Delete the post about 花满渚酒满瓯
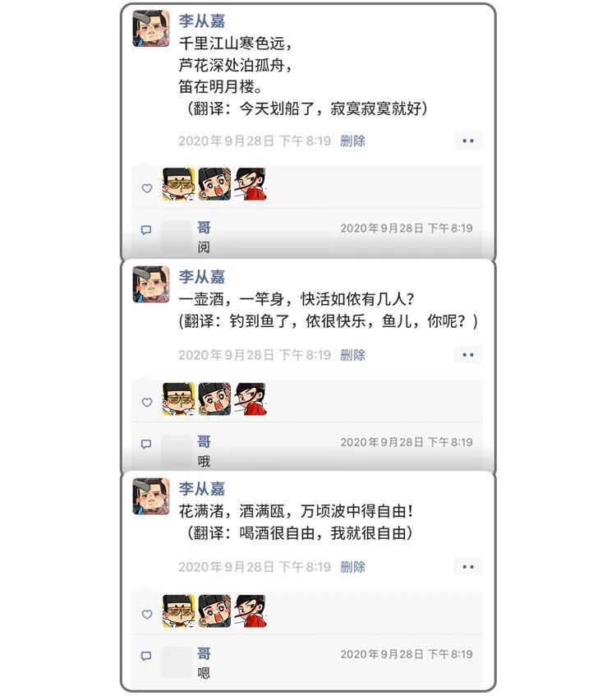Screen dimensions: 616x696 click(353, 567)
